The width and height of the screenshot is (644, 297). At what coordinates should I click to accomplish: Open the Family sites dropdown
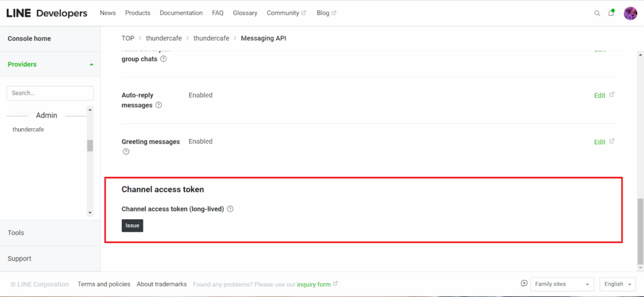coord(562,284)
